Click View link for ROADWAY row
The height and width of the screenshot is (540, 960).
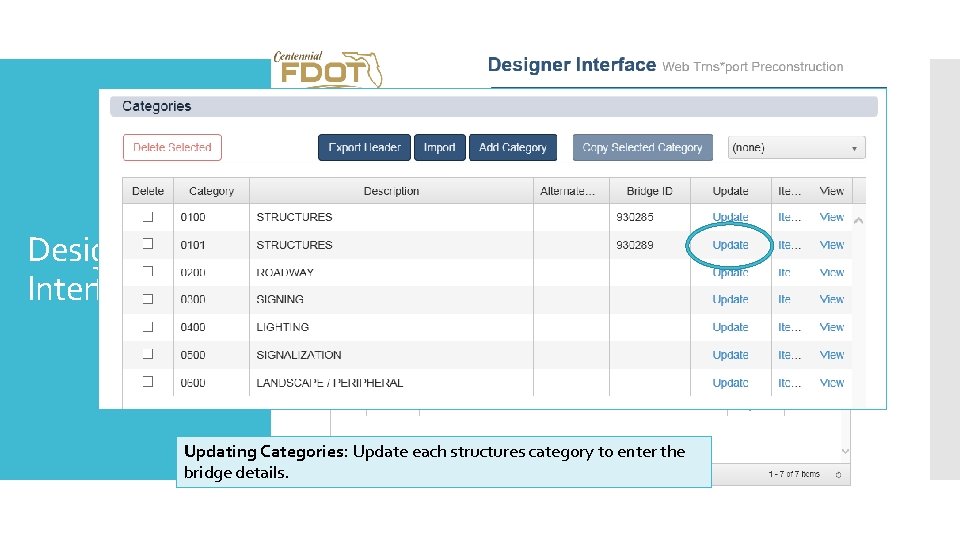click(x=831, y=272)
